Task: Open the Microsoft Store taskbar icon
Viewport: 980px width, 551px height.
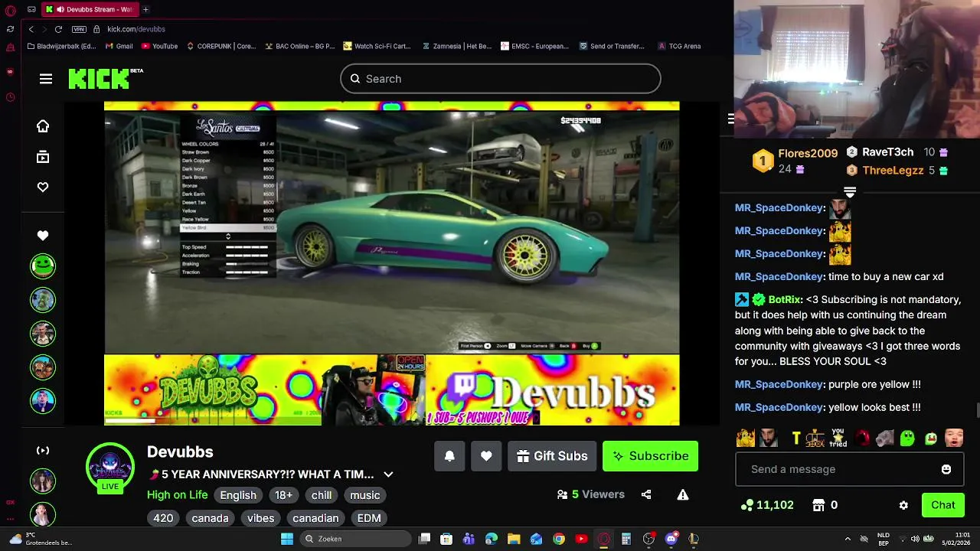Action: tap(446, 539)
